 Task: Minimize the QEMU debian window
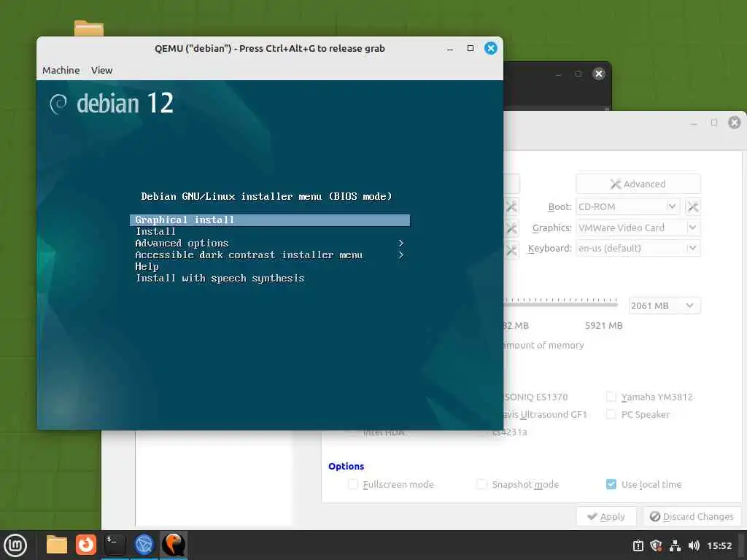449,49
